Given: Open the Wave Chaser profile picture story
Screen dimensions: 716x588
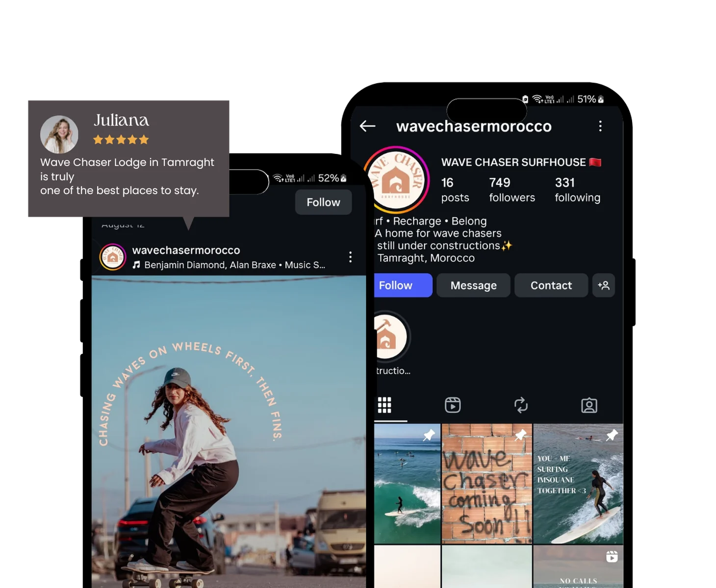Looking at the screenshot, I should point(397,180).
